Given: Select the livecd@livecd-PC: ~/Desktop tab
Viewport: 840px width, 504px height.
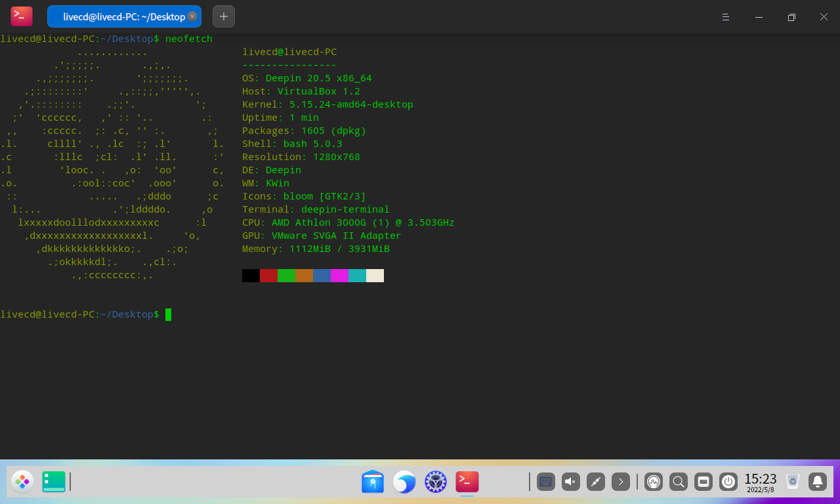Looking at the screenshot, I should point(124,16).
